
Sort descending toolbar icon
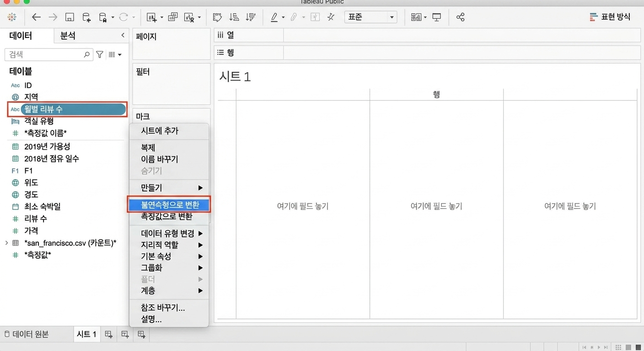[251, 17]
